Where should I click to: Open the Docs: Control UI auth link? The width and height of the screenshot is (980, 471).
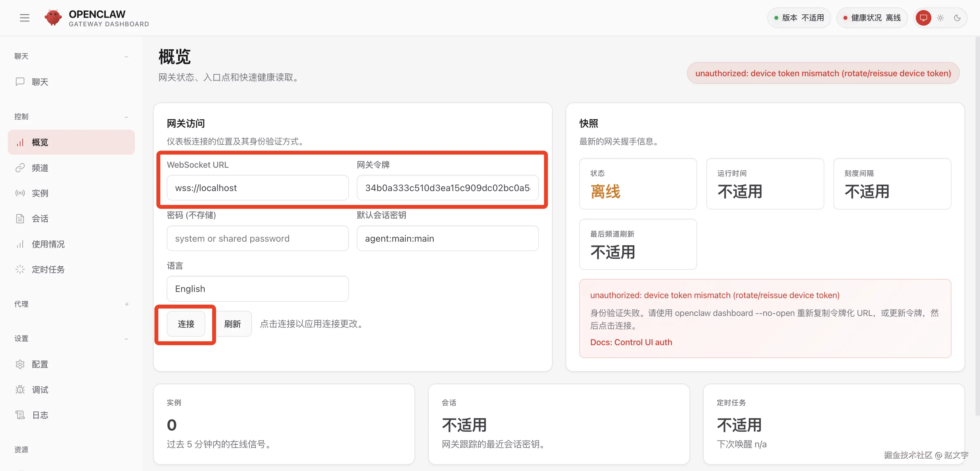click(631, 342)
